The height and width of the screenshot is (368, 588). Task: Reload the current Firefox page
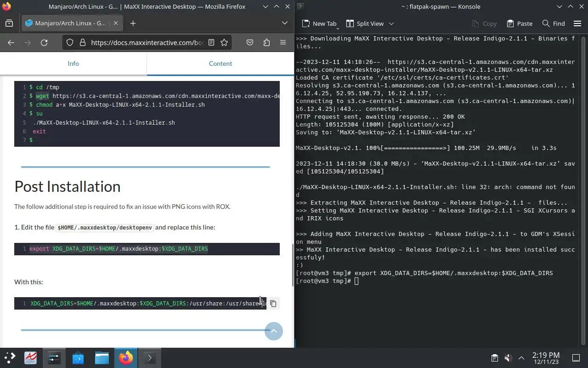pyautogui.click(x=44, y=42)
